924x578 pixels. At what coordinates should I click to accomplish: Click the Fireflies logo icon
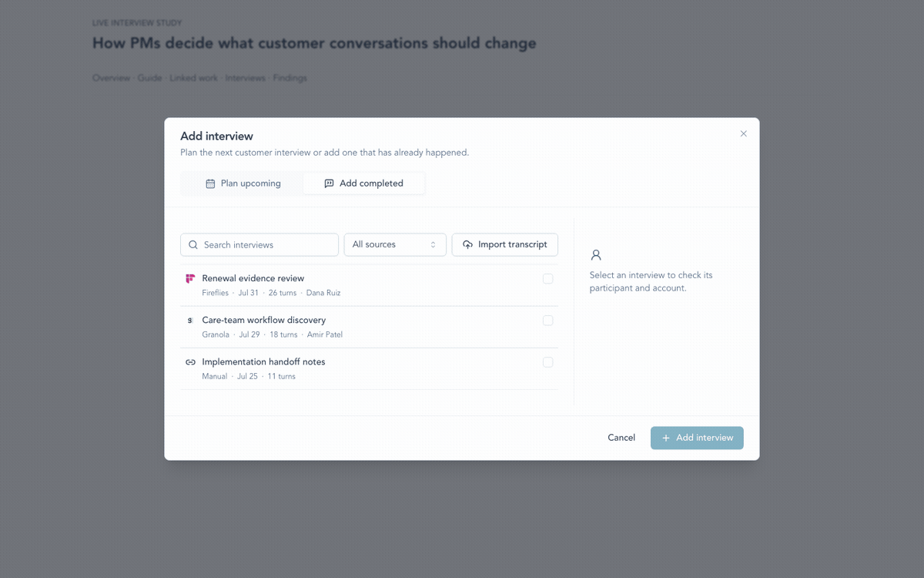point(190,278)
